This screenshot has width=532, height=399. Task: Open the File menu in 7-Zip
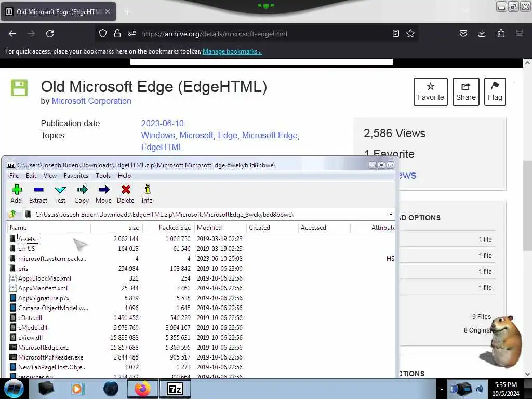[14, 176]
